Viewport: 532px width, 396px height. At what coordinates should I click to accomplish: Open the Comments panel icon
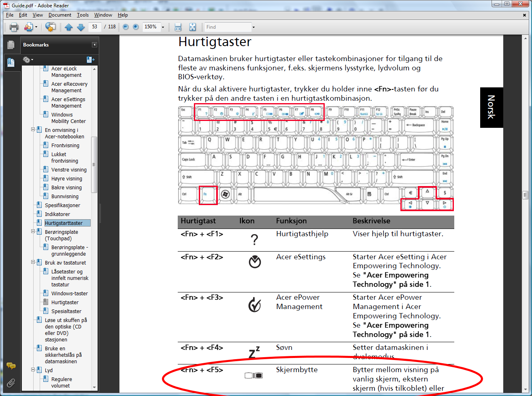coord(11,366)
